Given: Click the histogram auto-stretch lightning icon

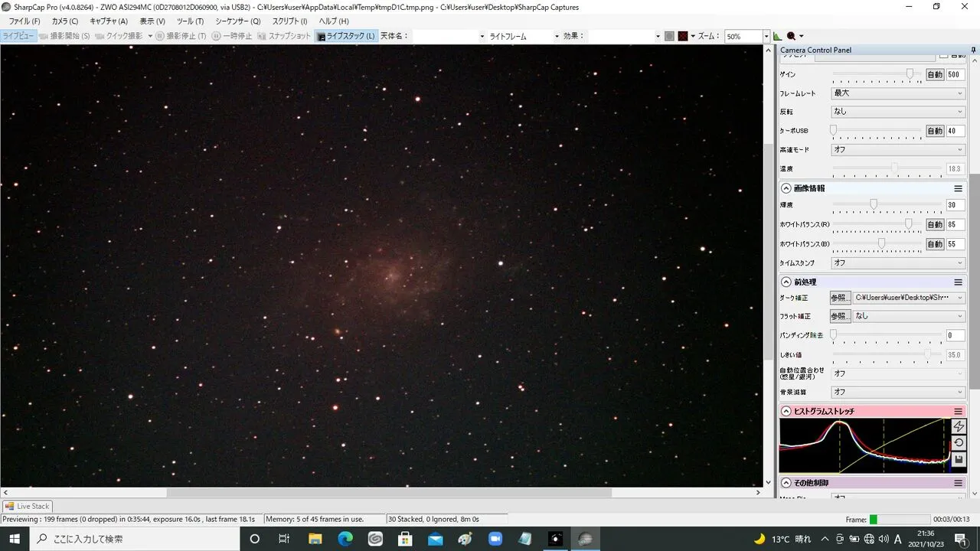Looking at the screenshot, I should (x=959, y=426).
